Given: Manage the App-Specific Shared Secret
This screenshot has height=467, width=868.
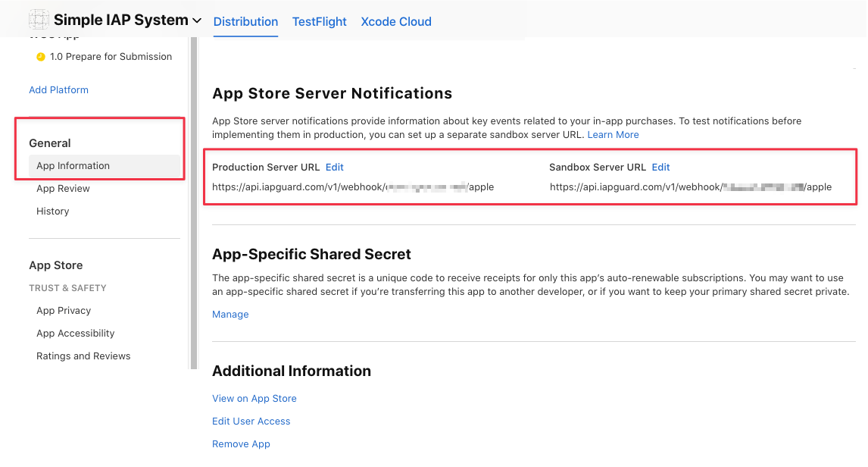Looking at the screenshot, I should click(230, 315).
